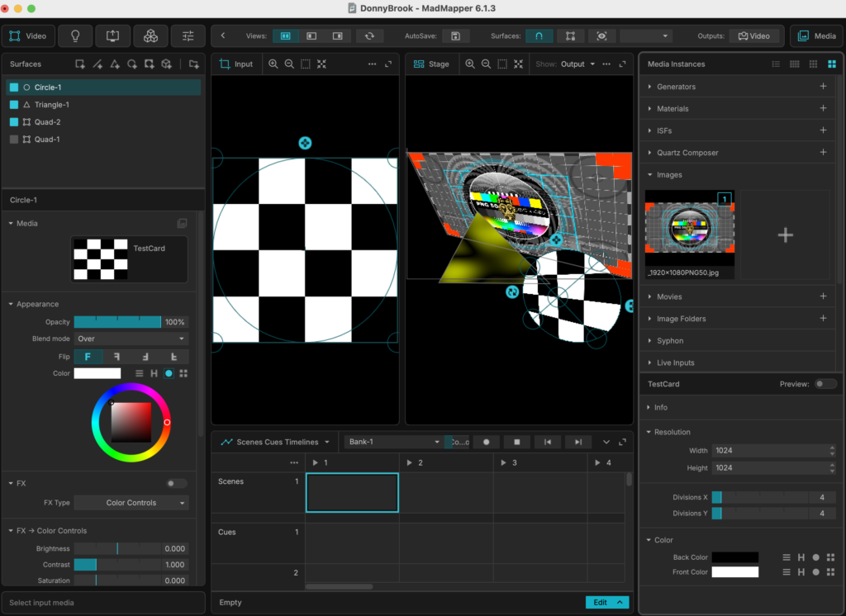Create a new surface group folder
Image resolution: width=846 pixels, height=616 pixels.
click(193, 64)
